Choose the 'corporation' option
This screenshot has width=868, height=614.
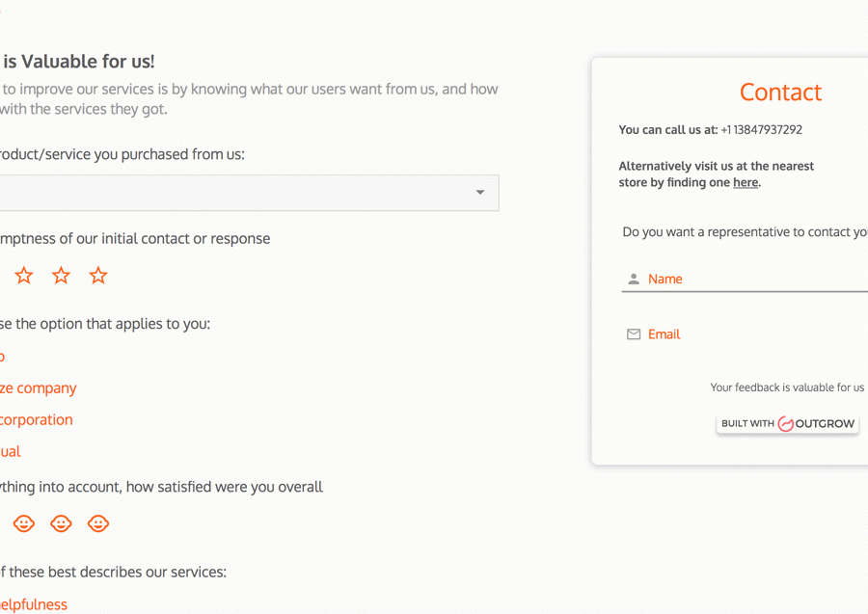(37, 419)
